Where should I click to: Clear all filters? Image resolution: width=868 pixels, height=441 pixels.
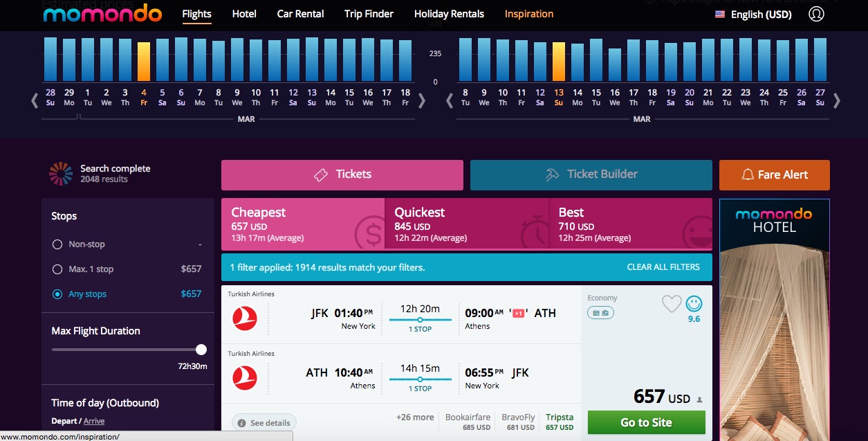click(x=663, y=267)
